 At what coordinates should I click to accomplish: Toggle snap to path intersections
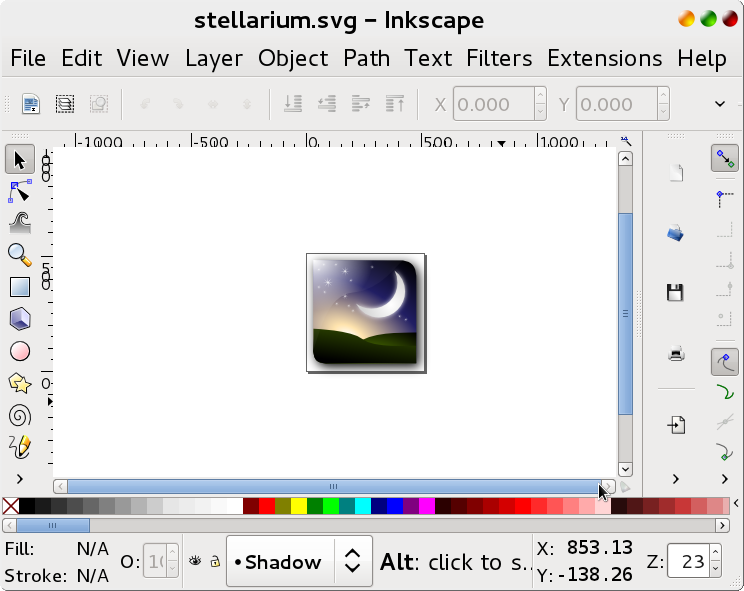click(725, 422)
